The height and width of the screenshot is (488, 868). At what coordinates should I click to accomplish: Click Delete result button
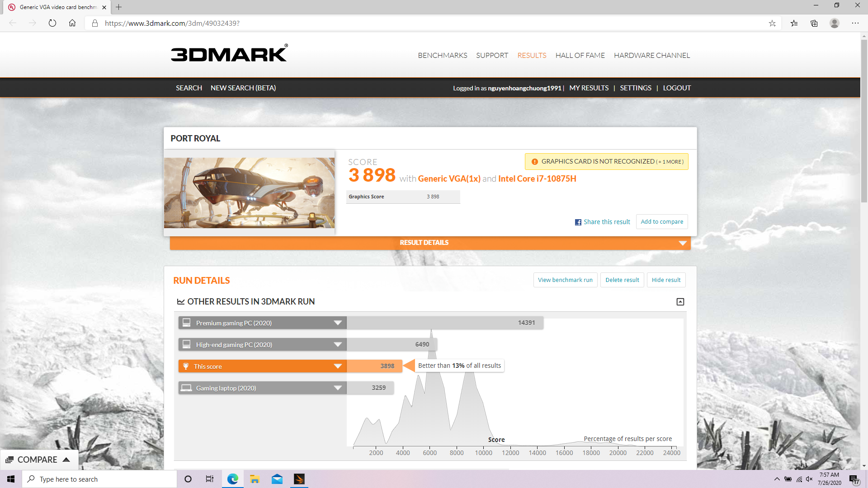pyautogui.click(x=622, y=280)
